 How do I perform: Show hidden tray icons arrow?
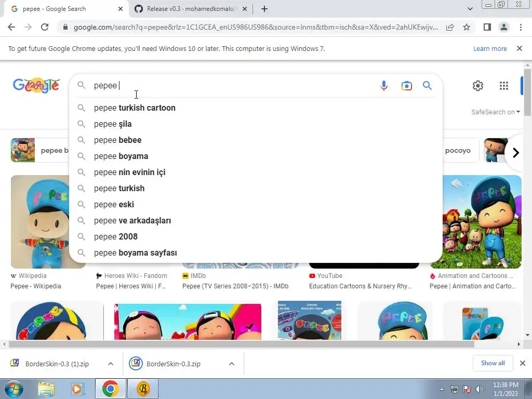pos(442,389)
